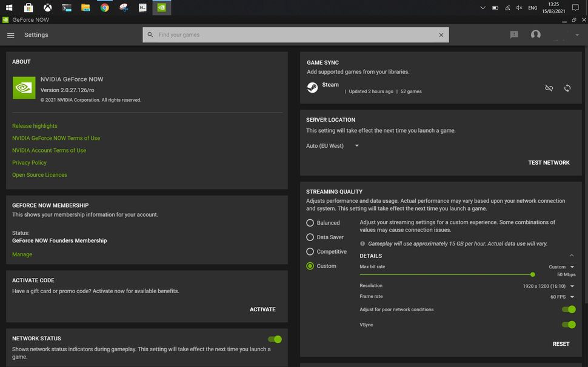Open the NVIDIA GeForce NOW Terms of Use
This screenshot has width=588, height=367.
coord(56,137)
